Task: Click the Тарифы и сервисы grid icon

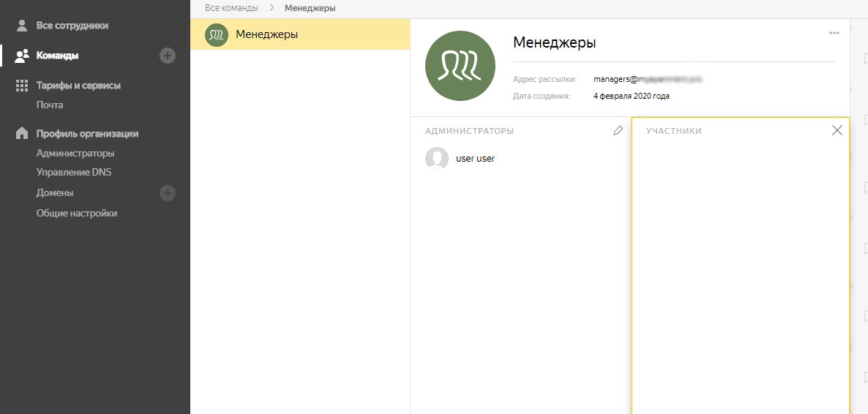Action: pyautogui.click(x=21, y=86)
